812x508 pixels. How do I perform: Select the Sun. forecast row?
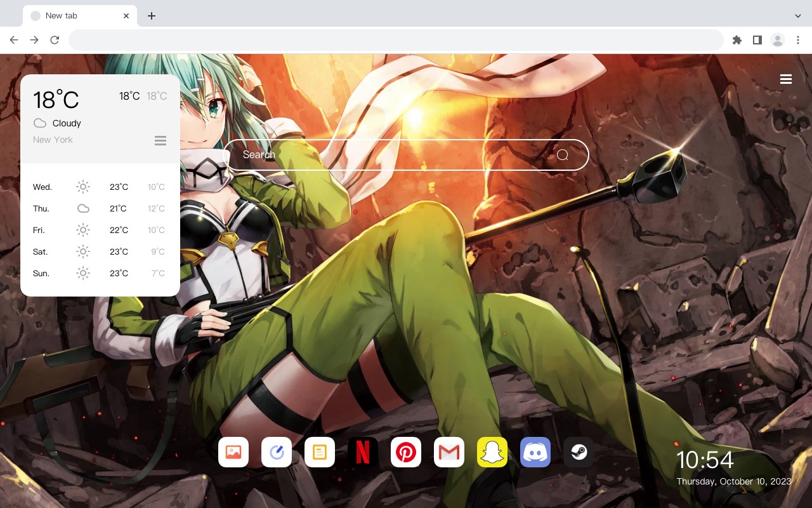100,273
